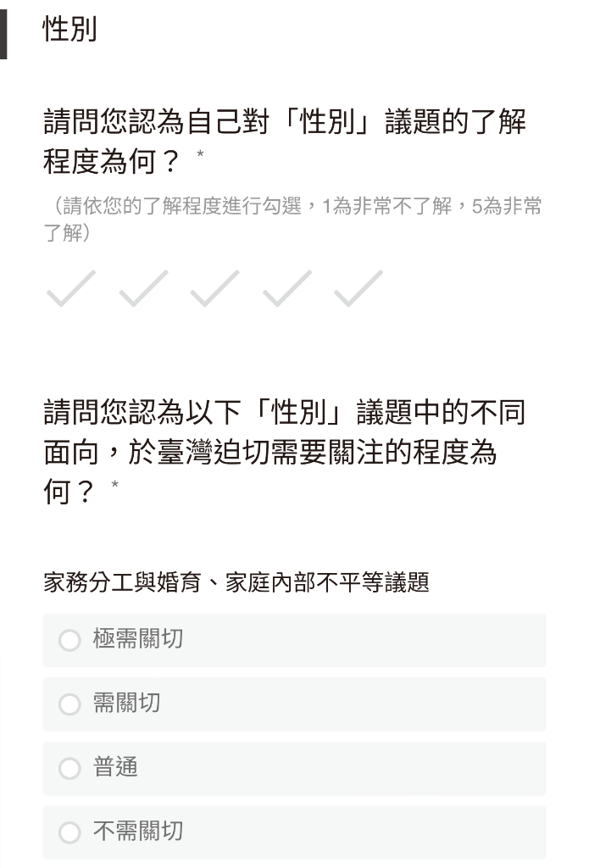Select the second checkmark for rating 2
Image resolution: width=589 pixels, height=868 pixels.
pos(143,288)
